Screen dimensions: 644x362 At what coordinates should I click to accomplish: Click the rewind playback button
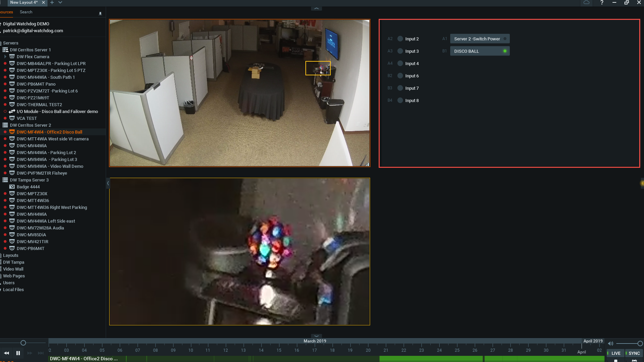point(7,353)
